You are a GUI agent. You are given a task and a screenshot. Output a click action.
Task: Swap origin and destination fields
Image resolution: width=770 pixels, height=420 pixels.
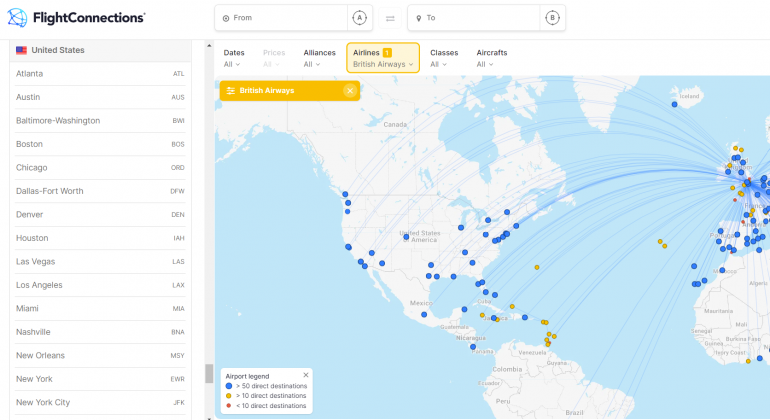pyautogui.click(x=390, y=18)
